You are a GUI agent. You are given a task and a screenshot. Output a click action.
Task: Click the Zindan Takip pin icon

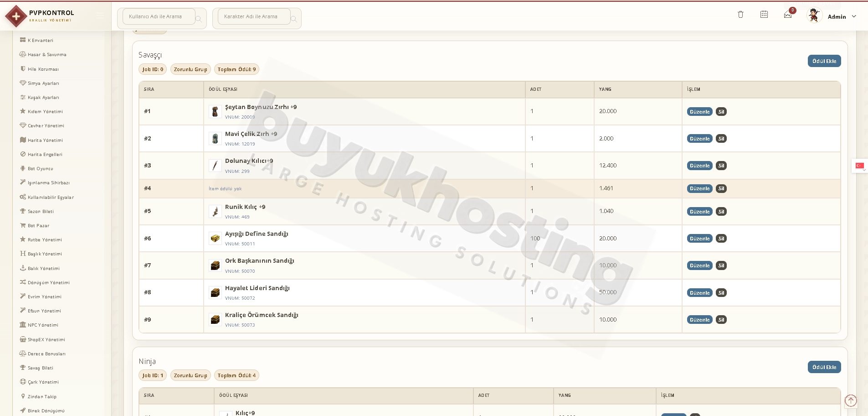tap(23, 396)
